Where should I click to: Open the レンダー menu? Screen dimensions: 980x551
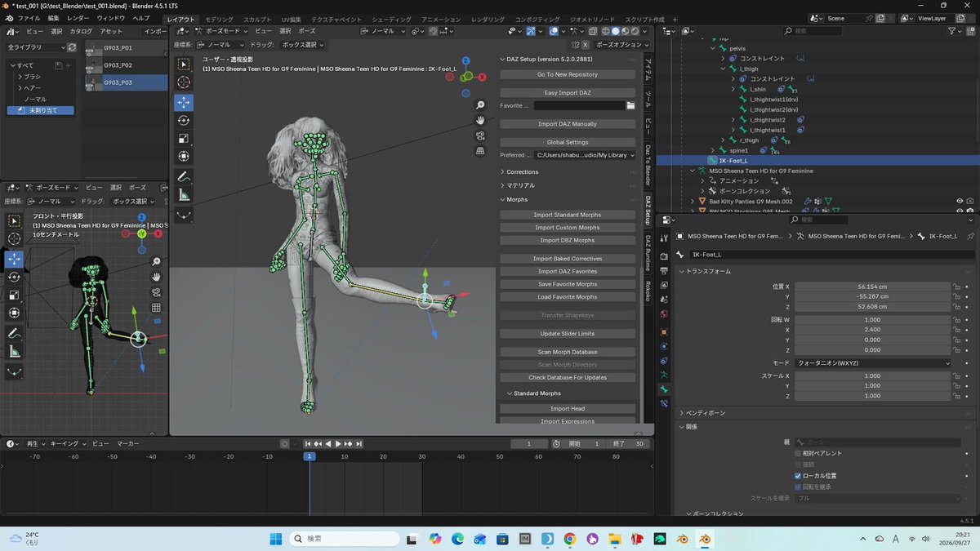78,18
